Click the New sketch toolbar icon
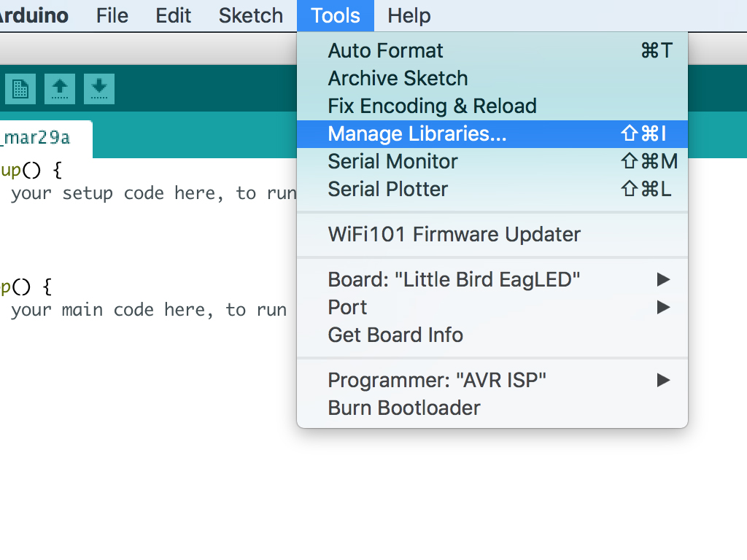 pyautogui.click(x=20, y=88)
